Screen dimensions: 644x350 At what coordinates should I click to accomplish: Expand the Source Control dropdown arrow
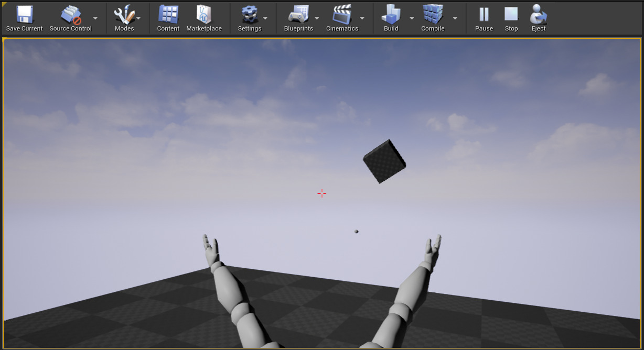[95, 18]
